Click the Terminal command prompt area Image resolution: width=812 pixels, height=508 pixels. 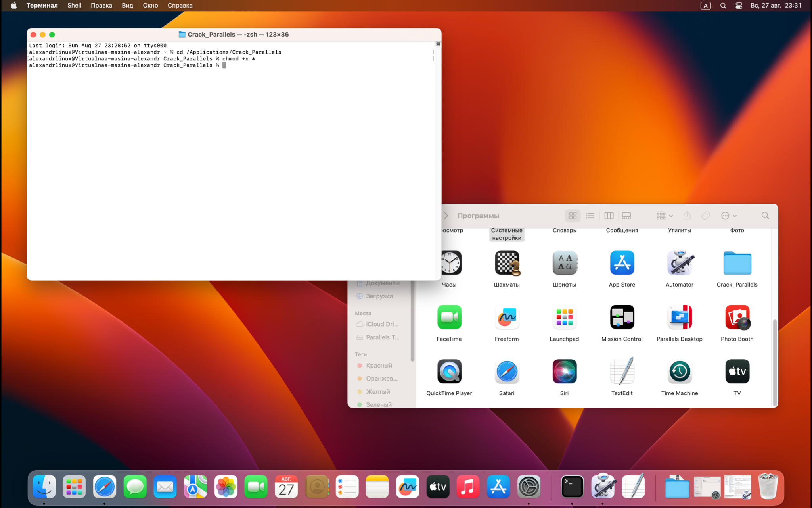[224, 65]
